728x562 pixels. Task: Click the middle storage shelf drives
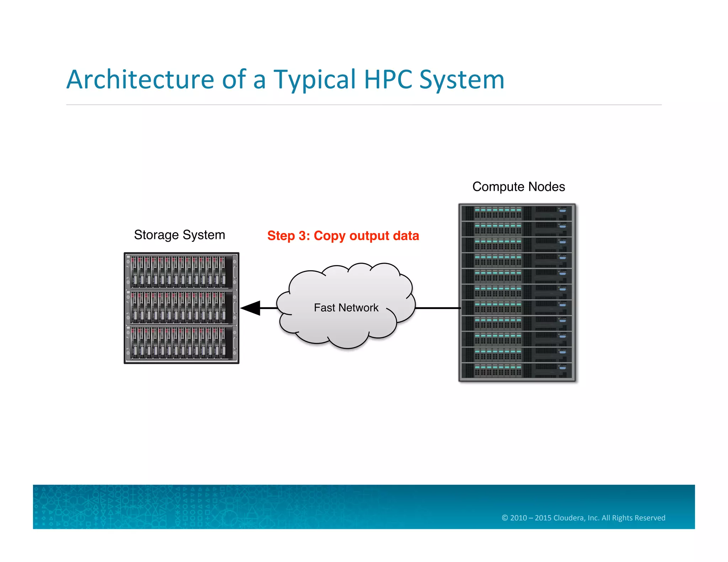point(178,308)
